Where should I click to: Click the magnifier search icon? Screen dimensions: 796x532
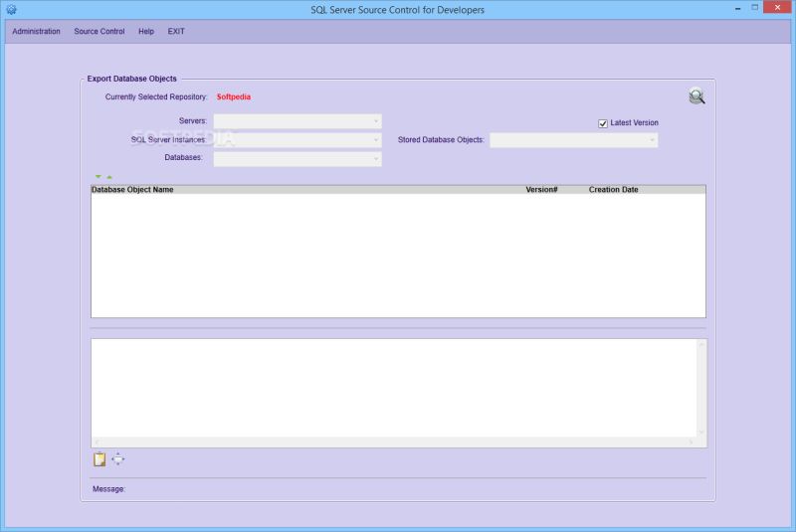click(x=696, y=96)
